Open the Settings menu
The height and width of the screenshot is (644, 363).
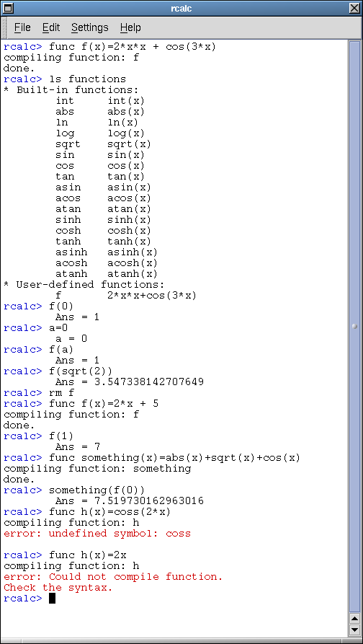click(x=89, y=27)
